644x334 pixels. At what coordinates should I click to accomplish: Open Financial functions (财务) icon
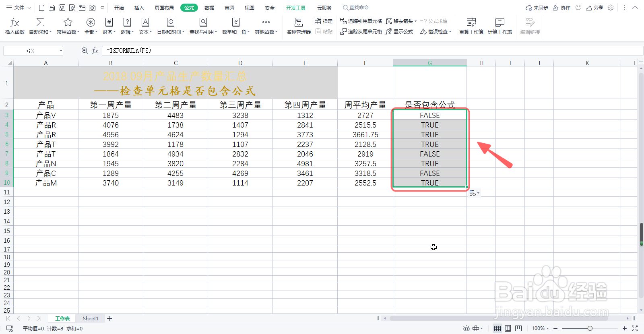[109, 22]
